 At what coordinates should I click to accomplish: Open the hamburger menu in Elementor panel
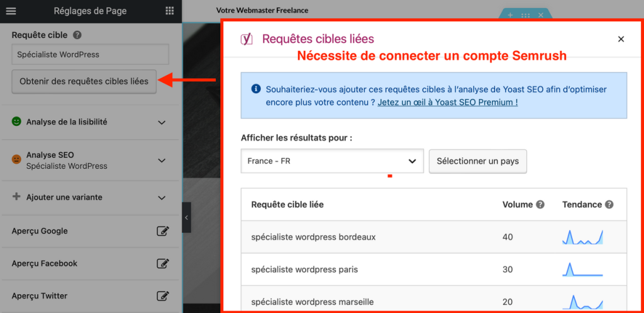click(x=11, y=11)
